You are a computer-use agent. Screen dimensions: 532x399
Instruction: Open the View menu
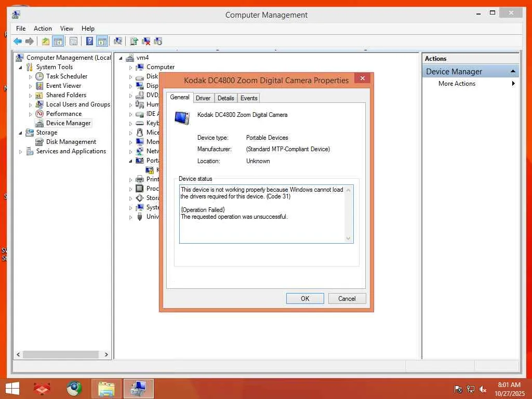[x=66, y=29]
